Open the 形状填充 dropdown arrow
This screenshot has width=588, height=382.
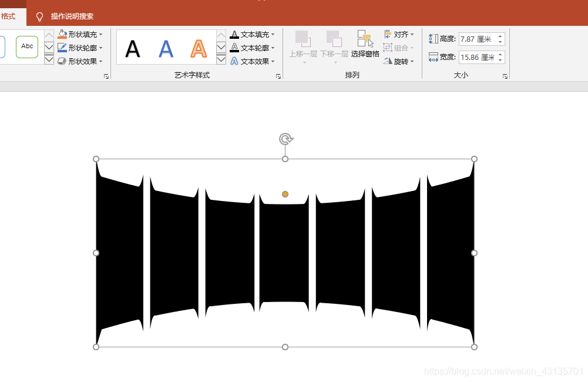click(101, 35)
